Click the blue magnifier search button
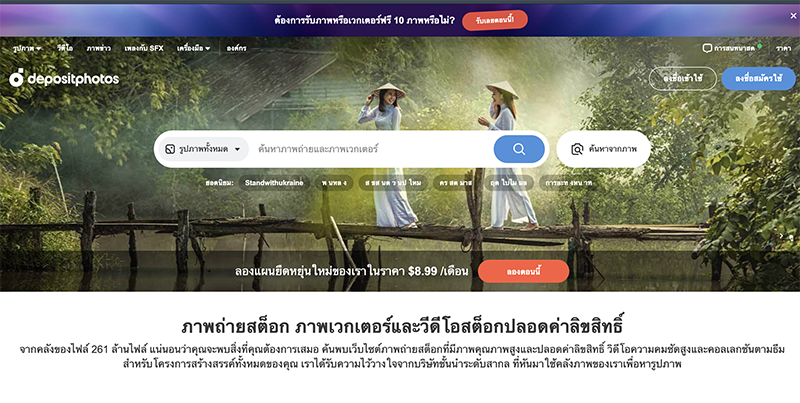Viewport: 800px width, 403px height. (x=519, y=149)
